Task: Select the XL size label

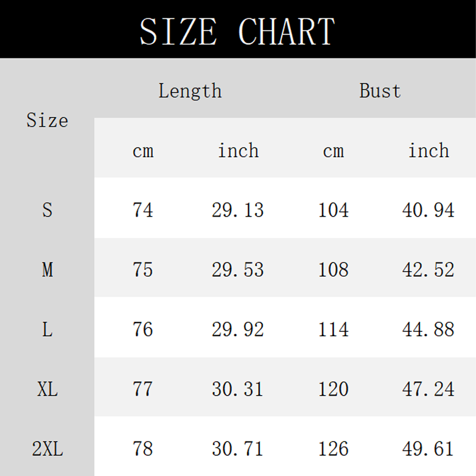Action: (x=47, y=389)
